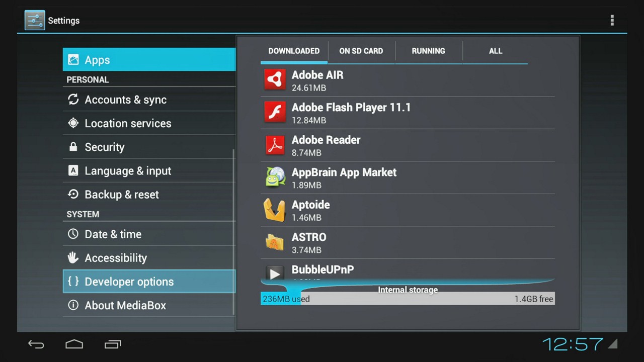Screen dimensions: 644x362
Task: Click the Settings title text
Action: pos(64,21)
